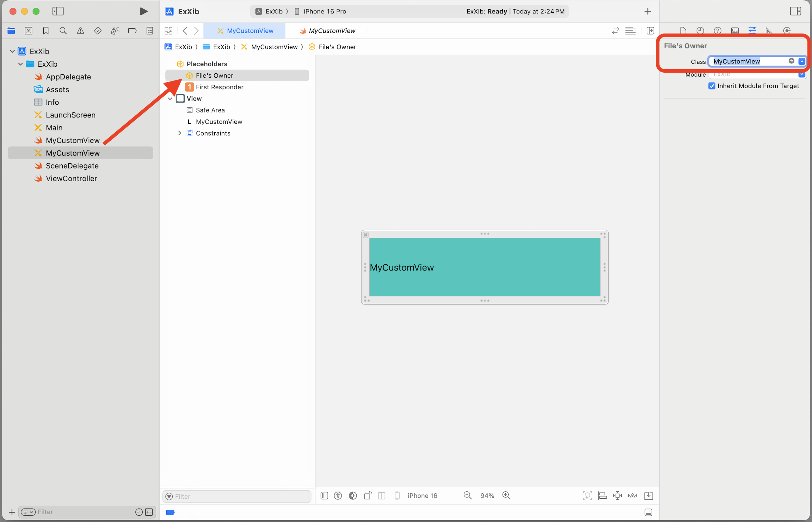
Task: Select the active MyCustomView xib tab
Action: [245, 31]
